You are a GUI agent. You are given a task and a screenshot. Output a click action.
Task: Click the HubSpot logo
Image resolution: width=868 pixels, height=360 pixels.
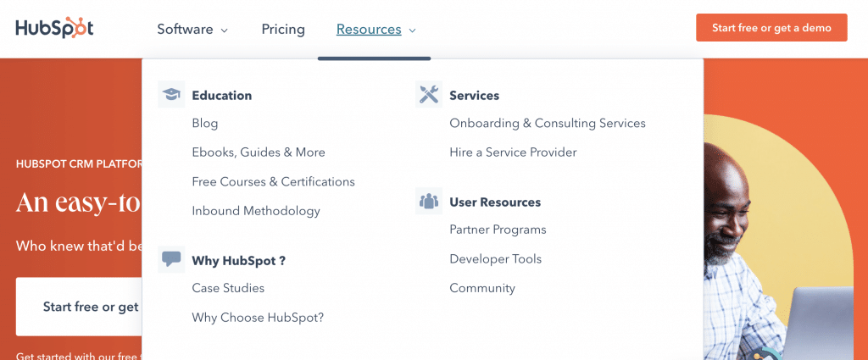[x=54, y=28]
